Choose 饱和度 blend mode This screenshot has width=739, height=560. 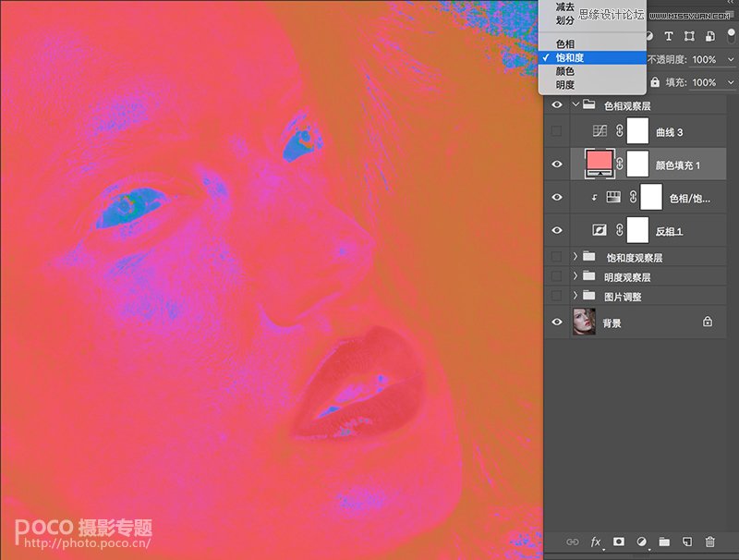592,57
